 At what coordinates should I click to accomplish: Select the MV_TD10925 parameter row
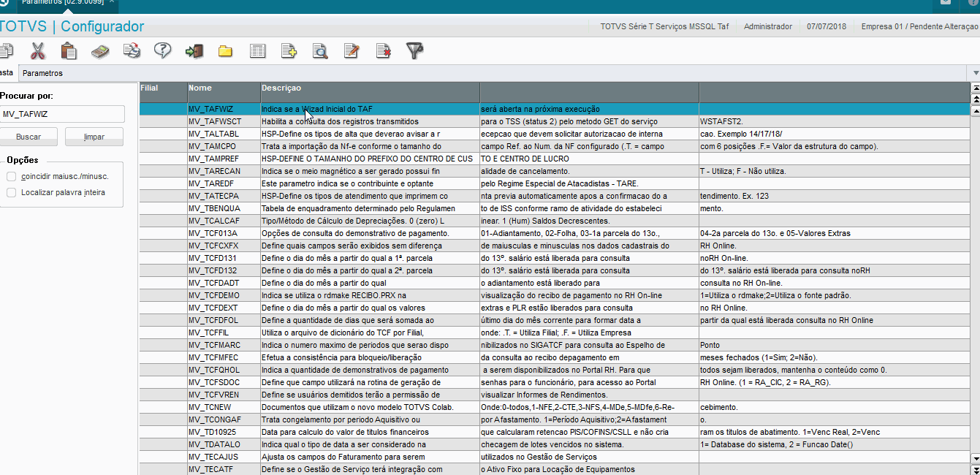[554, 432]
